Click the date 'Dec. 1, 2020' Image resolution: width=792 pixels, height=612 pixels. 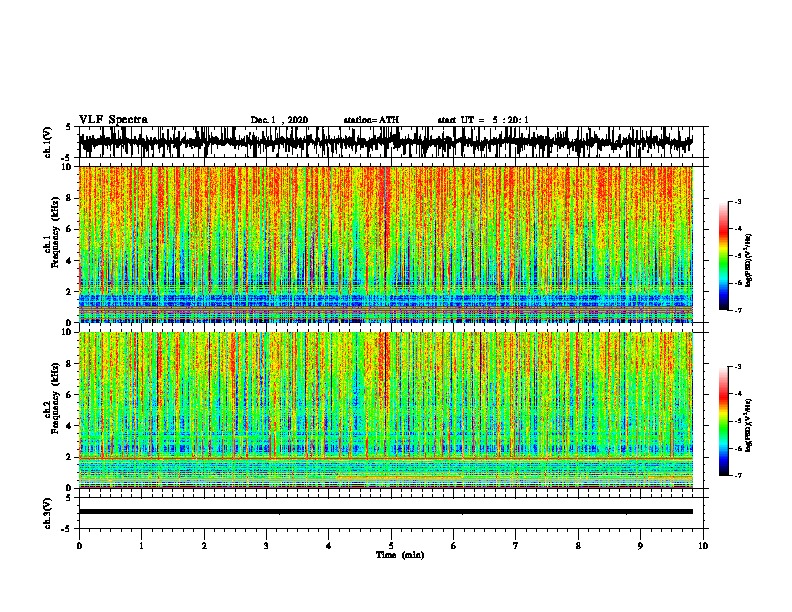coord(279,120)
